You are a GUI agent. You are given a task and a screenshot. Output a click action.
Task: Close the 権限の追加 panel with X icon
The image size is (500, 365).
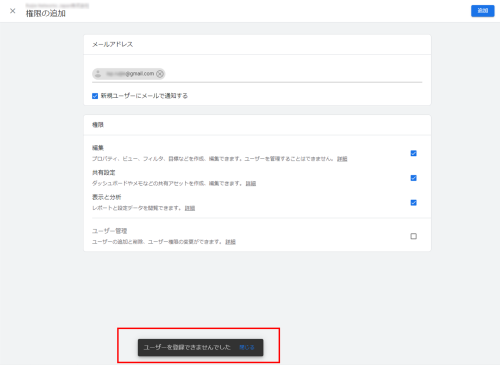pyautogui.click(x=13, y=11)
